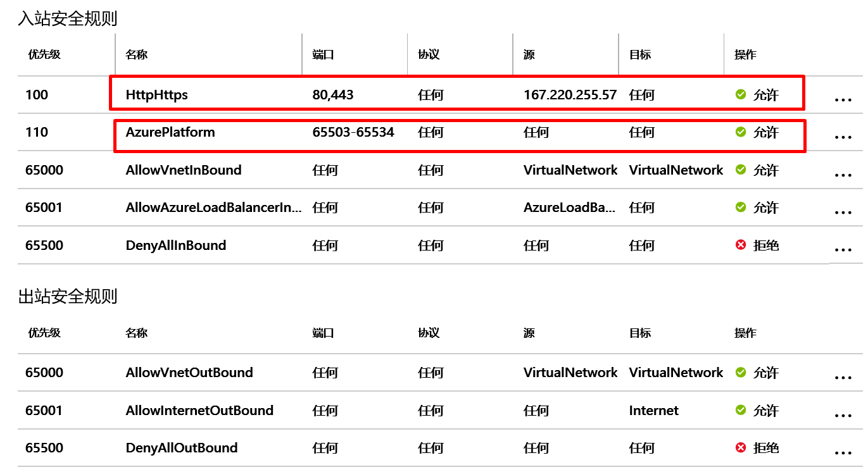
Task: Click green check icon in AllowAzureLoadBalancerIn row
Action: (x=740, y=208)
